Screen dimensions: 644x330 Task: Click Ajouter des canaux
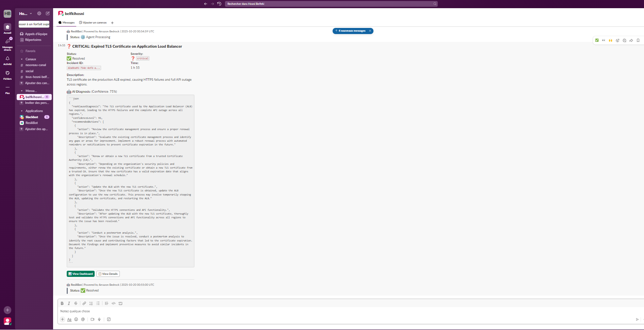[34, 83]
